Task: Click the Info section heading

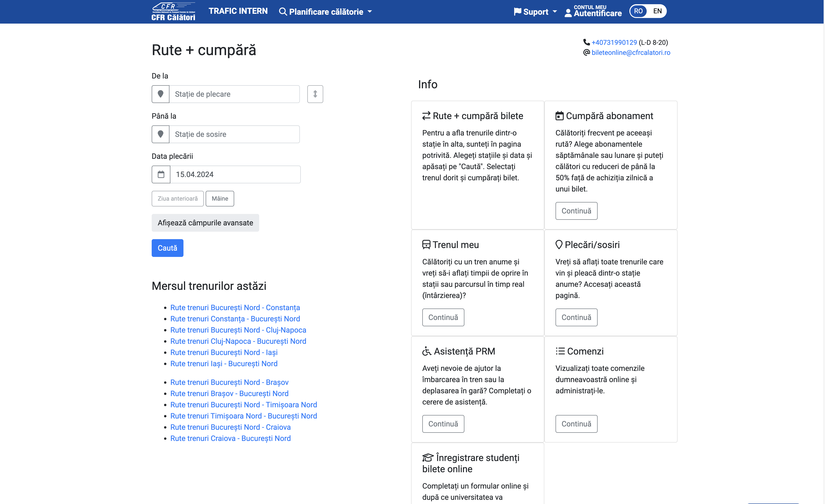Action: click(x=427, y=84)
